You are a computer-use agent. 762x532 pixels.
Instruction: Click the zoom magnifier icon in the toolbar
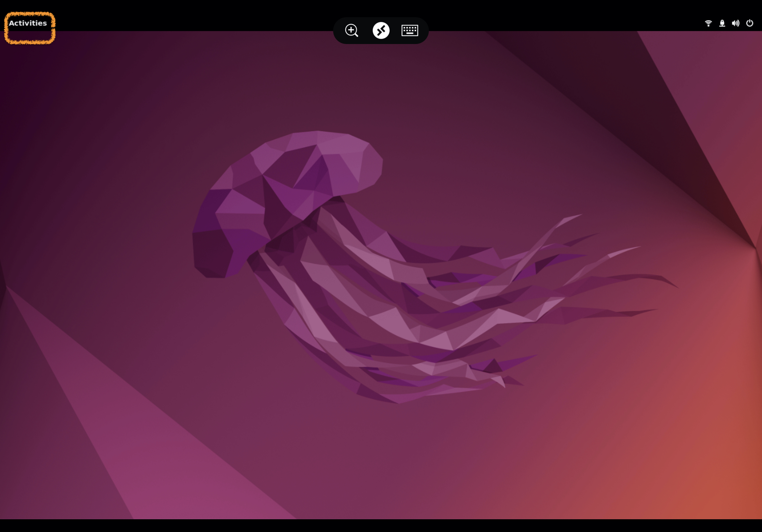351,31
